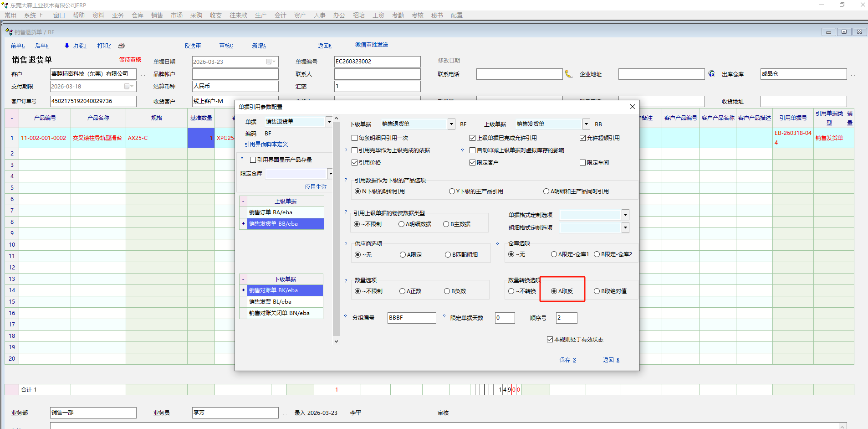
Task: Click the calendar icon in 交付期限 field
Action: 127,87
